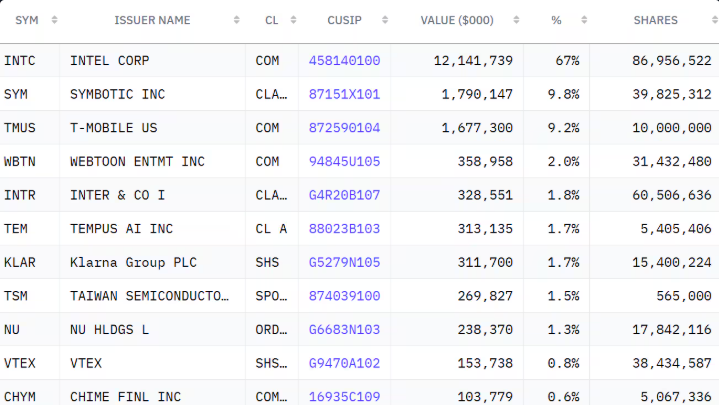Viewport: 719px width, 405px height.
Task: Open CUSIP link G4R20B107 for Inter & Co
Action: 344,195
